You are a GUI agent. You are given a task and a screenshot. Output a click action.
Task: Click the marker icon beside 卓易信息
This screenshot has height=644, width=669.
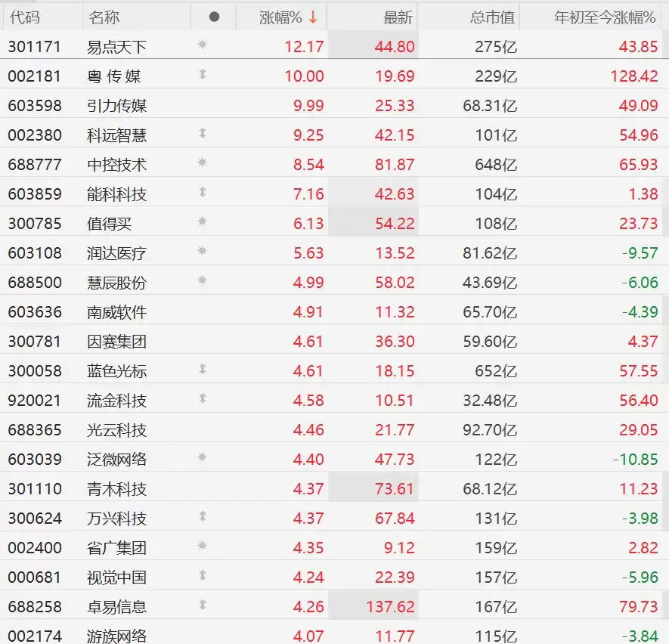point(203,605)
